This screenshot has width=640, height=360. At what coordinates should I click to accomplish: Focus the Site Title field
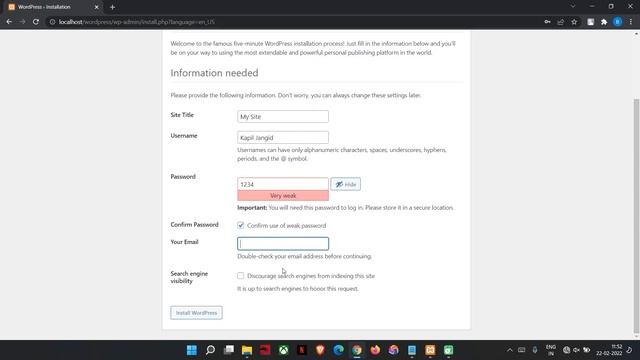[283, 116]
